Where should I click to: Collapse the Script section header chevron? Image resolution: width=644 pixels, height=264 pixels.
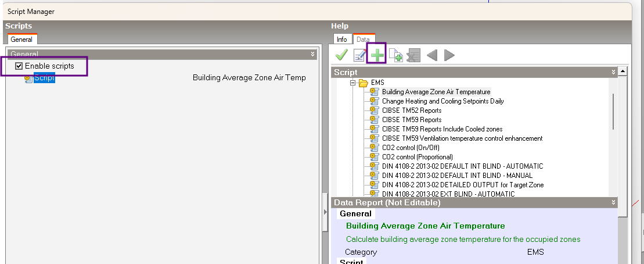[613, 72]
